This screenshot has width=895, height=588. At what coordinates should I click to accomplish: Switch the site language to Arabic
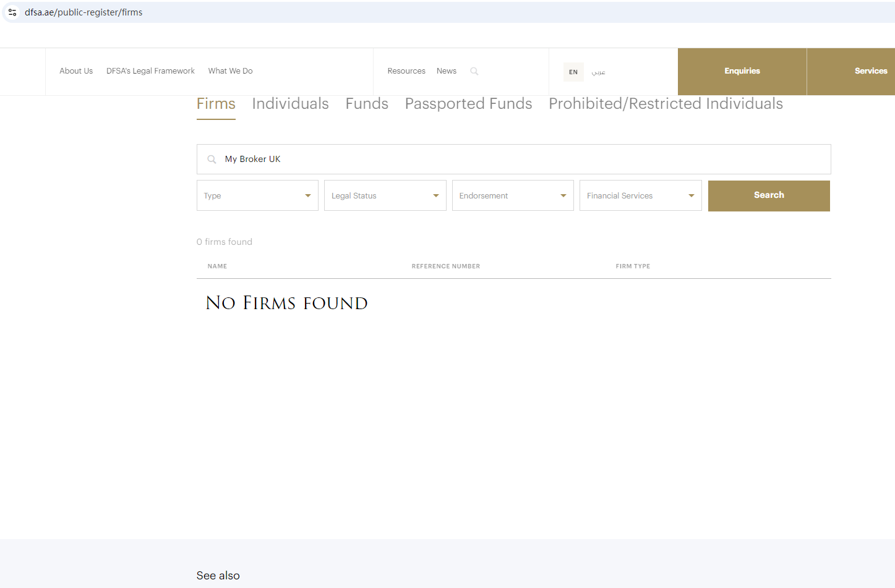click(x=598, y=72)
